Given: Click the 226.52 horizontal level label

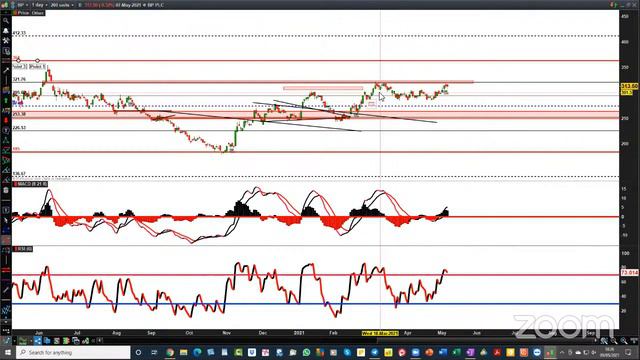Looking at the screenshot, I should click(x=19, y=128).
